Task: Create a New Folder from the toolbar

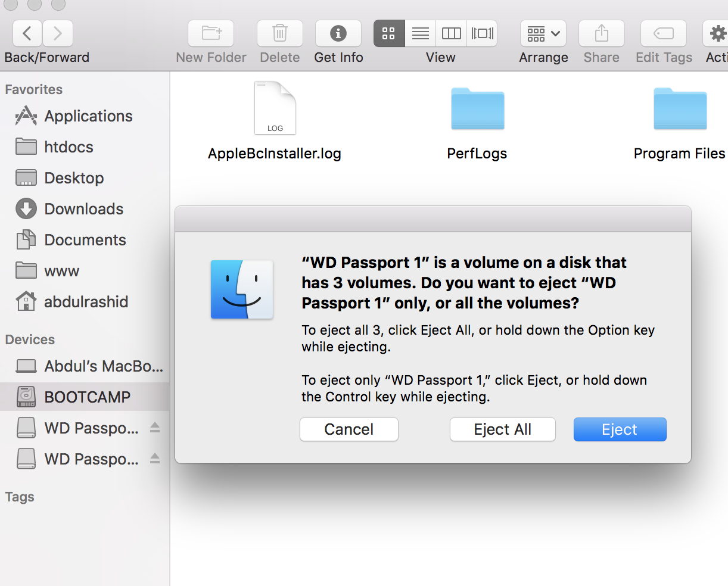Action: (211, 33)
